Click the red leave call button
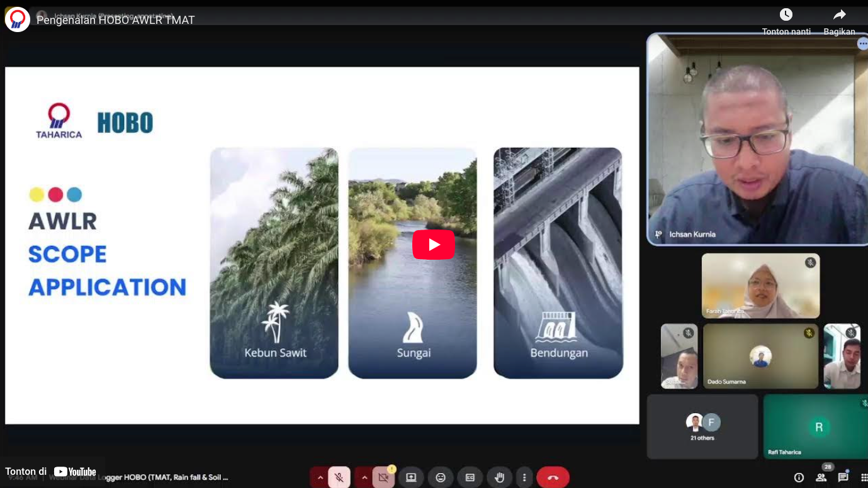The height and width of the screenshot is (488, 868). click(x=553, y=478)
